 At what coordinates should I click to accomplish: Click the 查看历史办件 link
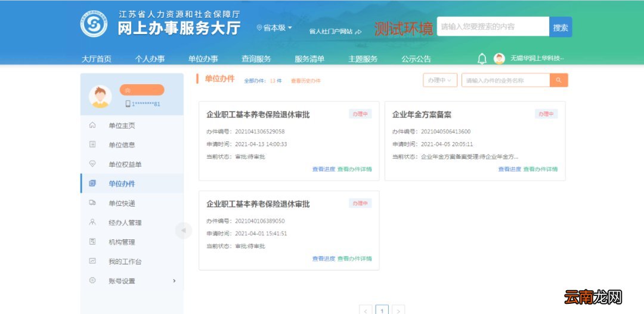point(305,81)
